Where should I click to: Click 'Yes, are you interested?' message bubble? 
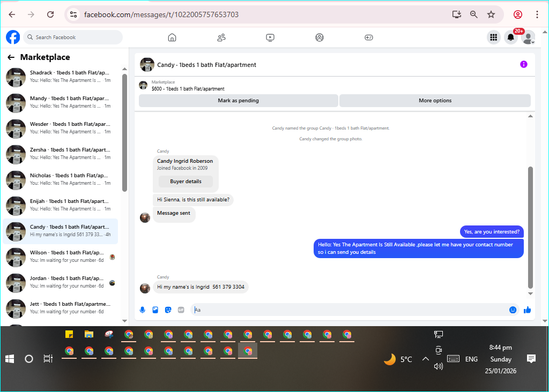click(492, 232)
